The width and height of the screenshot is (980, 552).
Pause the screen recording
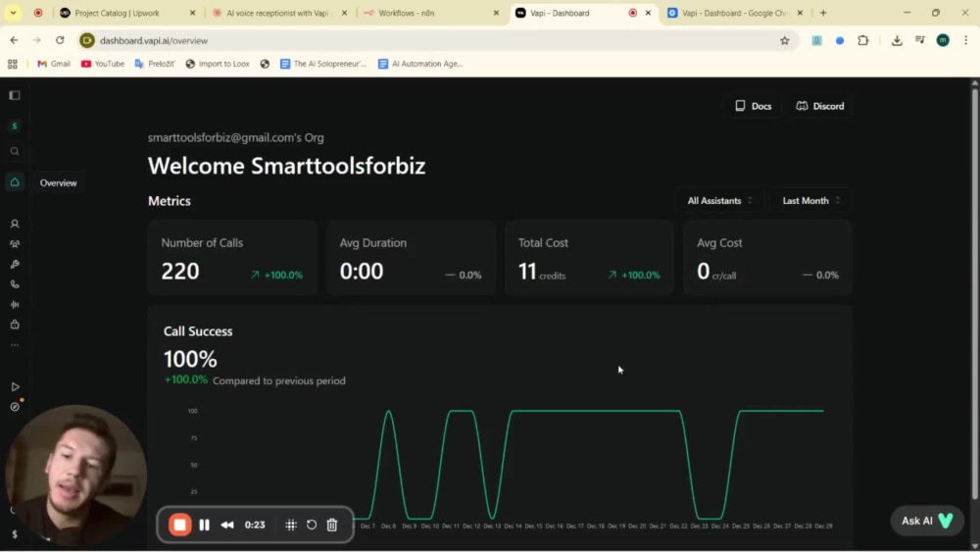[x=205, y=525]
